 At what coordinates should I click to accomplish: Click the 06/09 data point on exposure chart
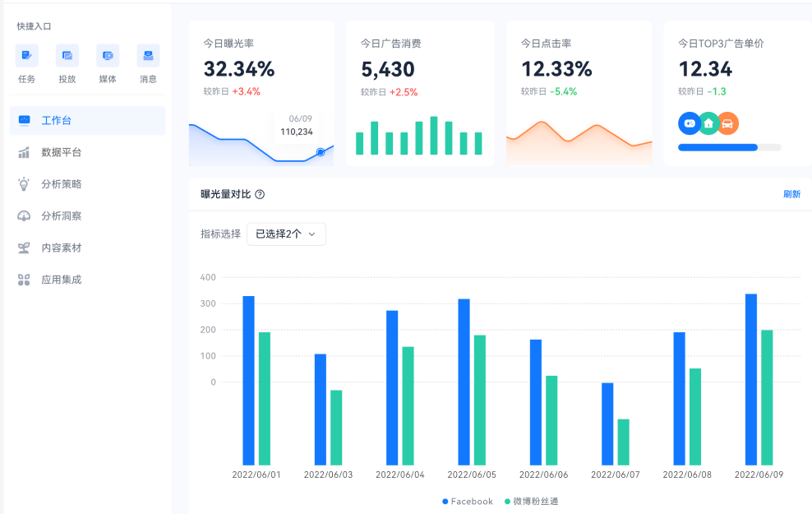coord(321,152)
